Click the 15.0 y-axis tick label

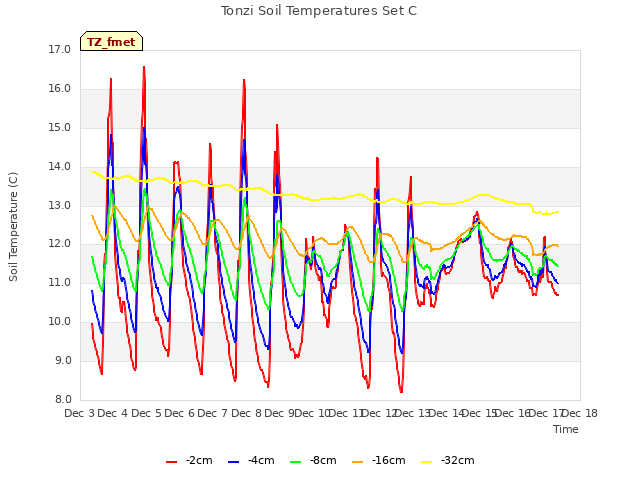coord(60,128)
